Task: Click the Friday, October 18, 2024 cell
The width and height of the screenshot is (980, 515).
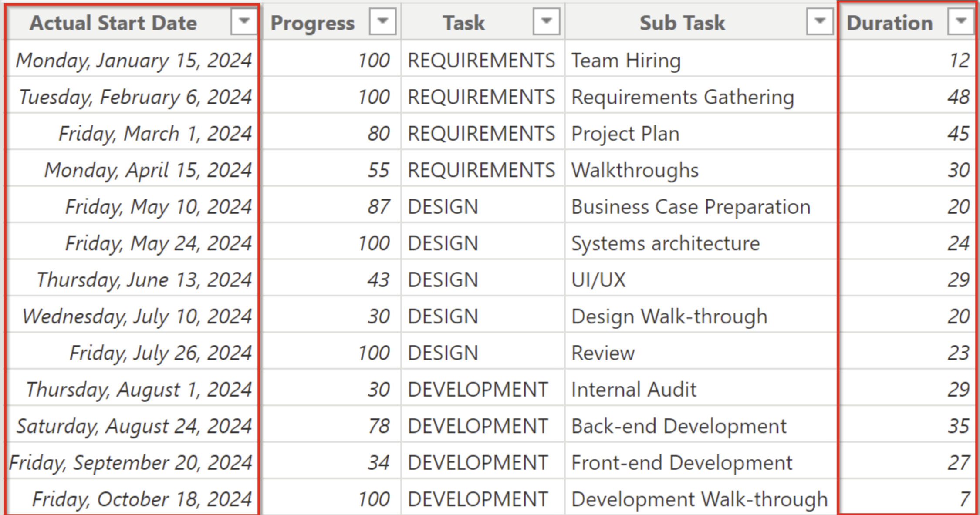Action: pos(142,499)
